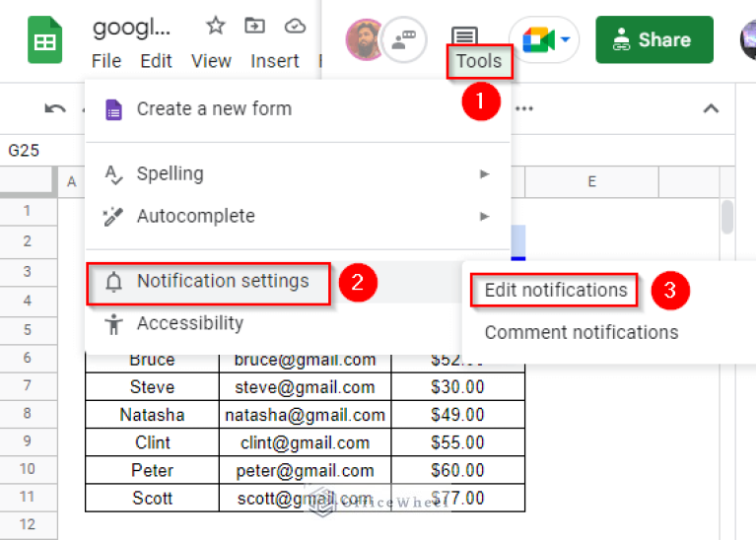Click the G25 name box field
Screen dimensions: 756x540
[30, 151]
